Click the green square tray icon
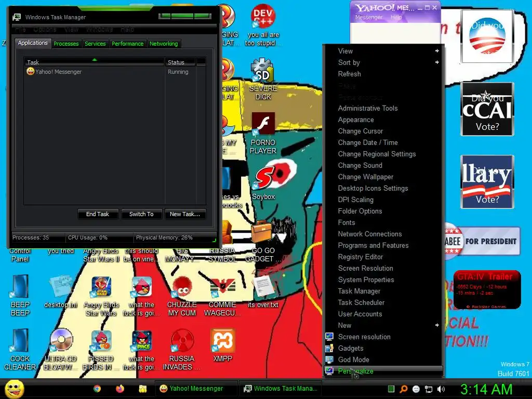 [391, 389]
